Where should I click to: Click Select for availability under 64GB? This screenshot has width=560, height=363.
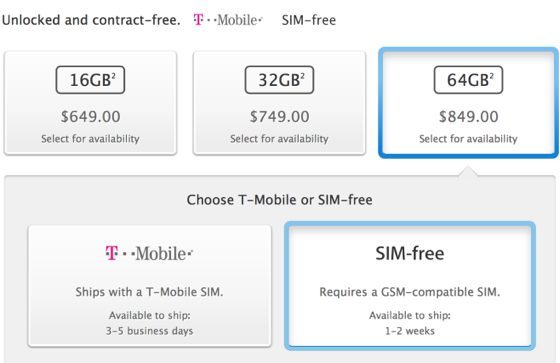pos(468,139)
